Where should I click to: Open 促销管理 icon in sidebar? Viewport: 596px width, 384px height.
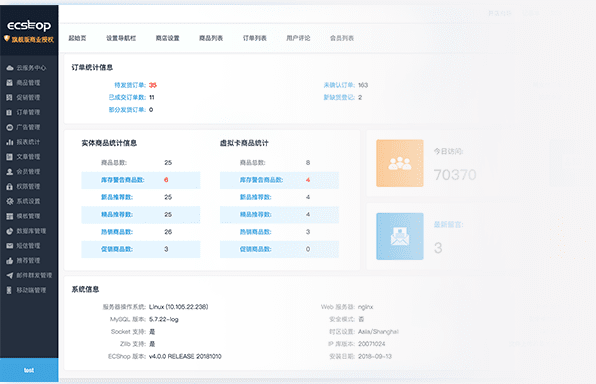pyautogui.click(x=10, y=97)
